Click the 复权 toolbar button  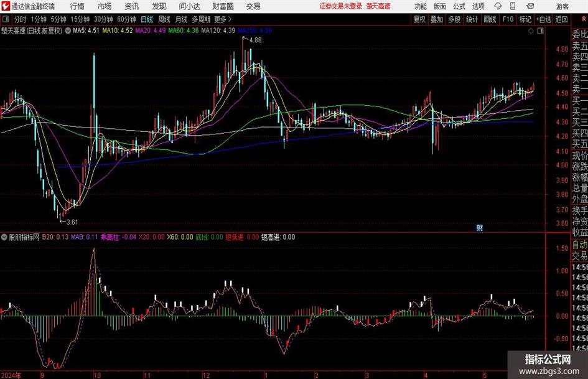tap(419, 19)
